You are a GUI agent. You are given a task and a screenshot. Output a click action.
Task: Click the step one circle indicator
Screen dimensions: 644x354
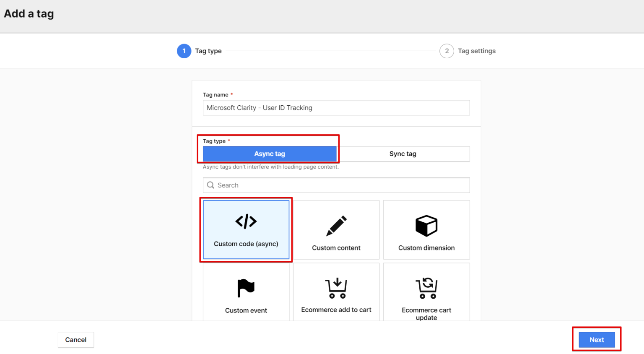click(x=184, y=51)
